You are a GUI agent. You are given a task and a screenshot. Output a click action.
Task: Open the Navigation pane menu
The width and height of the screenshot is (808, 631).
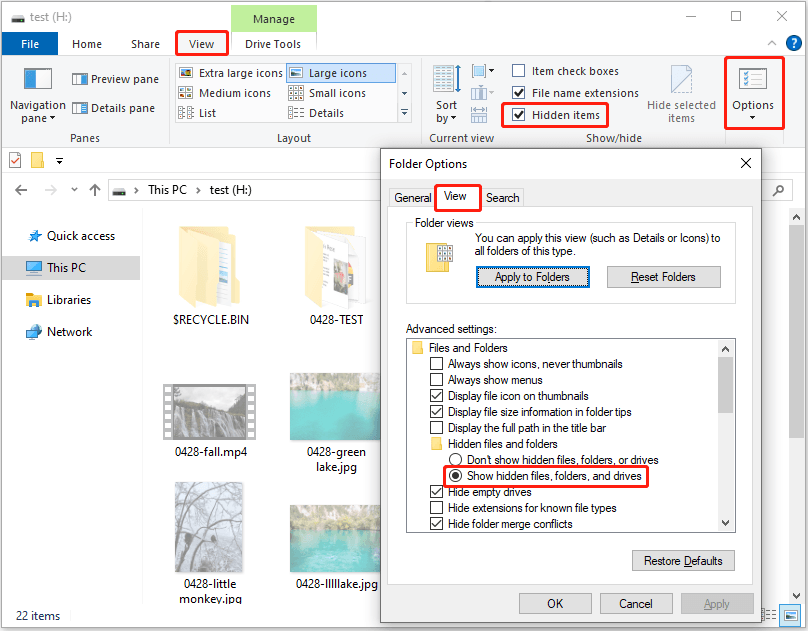[x=38, y=95]
